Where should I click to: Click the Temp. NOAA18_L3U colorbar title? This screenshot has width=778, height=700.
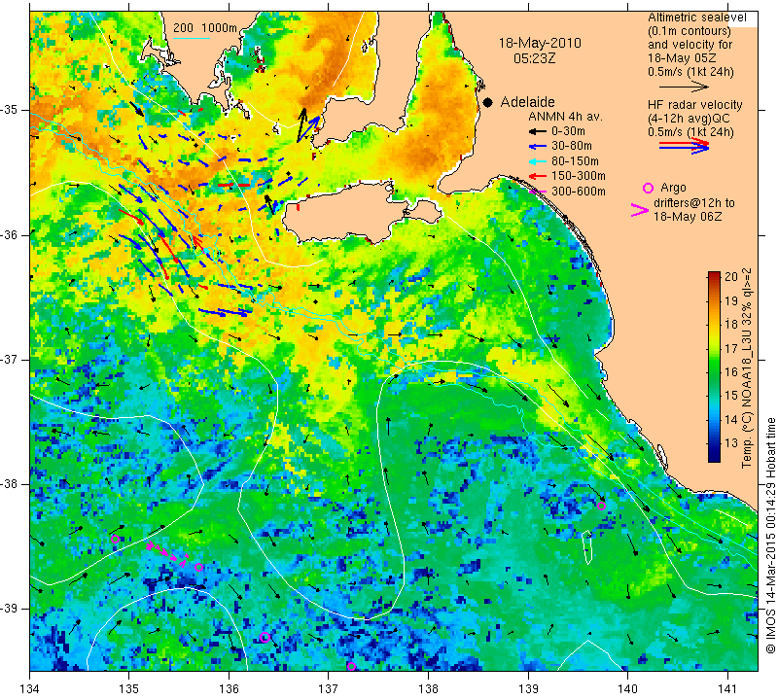(746, 367)
